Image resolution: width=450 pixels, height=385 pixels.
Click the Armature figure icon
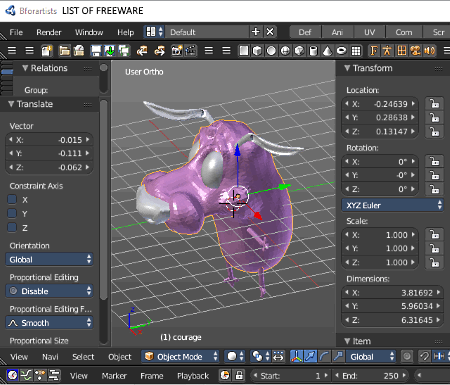point(387,51)
